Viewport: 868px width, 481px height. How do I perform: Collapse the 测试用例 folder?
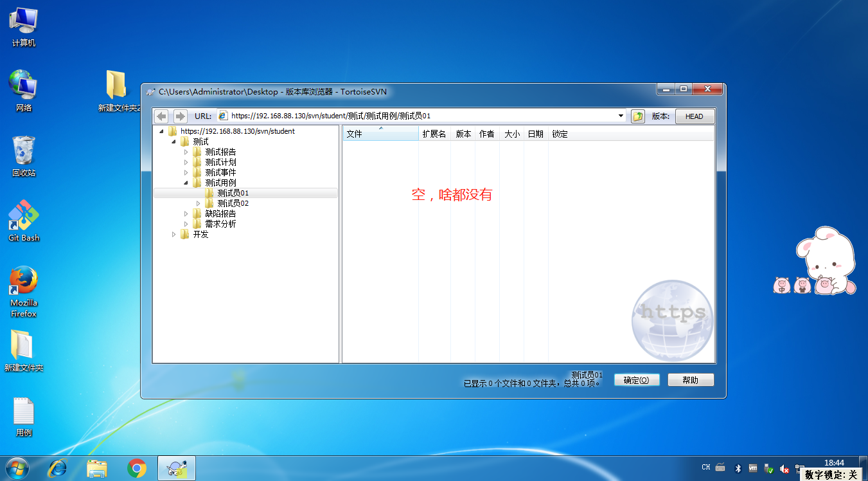coord(186,183)
